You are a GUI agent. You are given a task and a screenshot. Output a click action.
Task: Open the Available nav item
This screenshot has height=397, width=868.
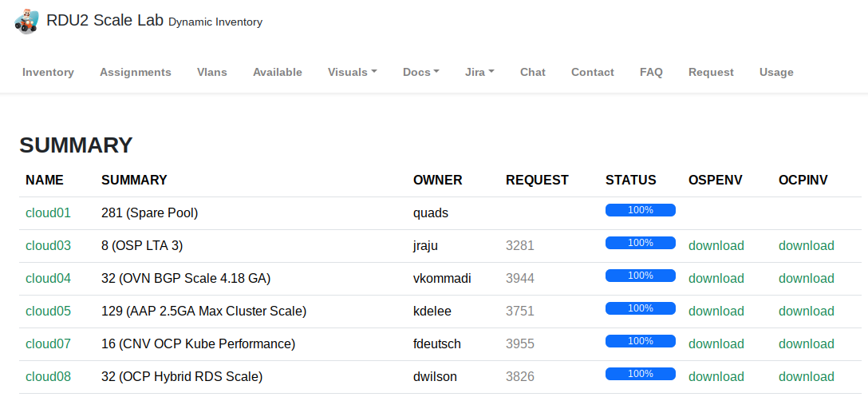(278, 72)
